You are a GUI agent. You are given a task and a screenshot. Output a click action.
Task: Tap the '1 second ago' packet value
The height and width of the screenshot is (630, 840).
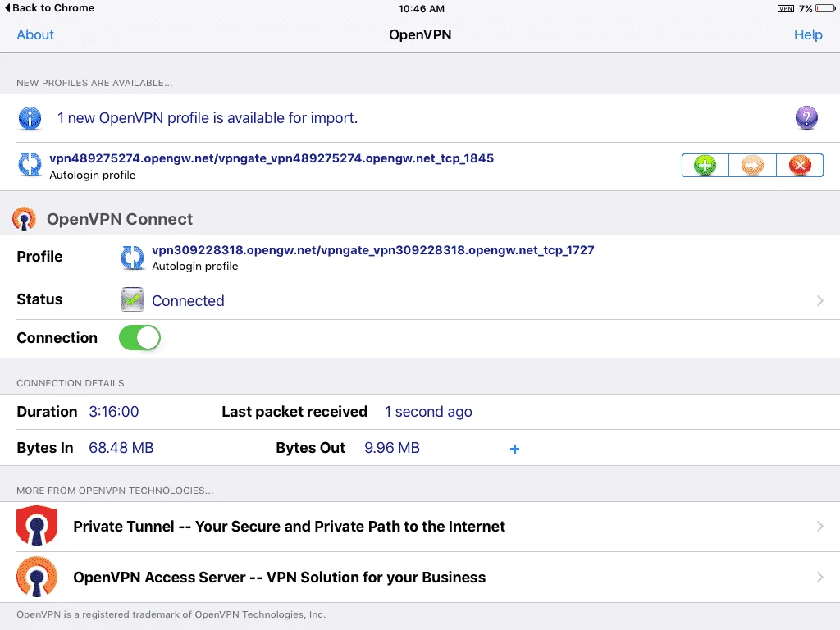click(428, 412)
